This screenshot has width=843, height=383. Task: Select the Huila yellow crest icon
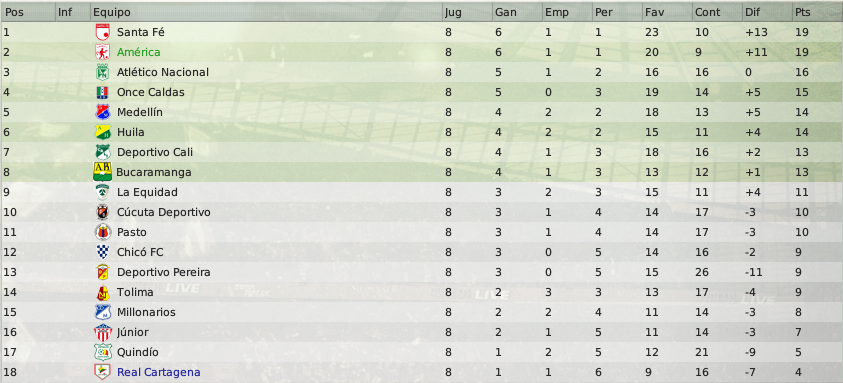(102, 132)
